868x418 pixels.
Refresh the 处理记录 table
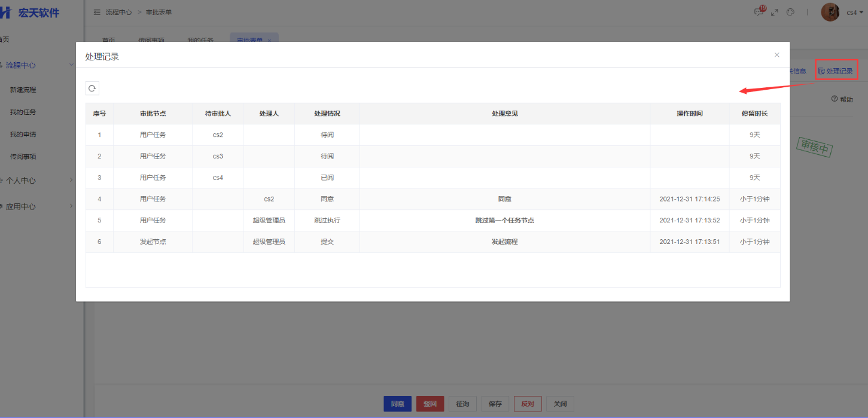[x=92, y=89]
